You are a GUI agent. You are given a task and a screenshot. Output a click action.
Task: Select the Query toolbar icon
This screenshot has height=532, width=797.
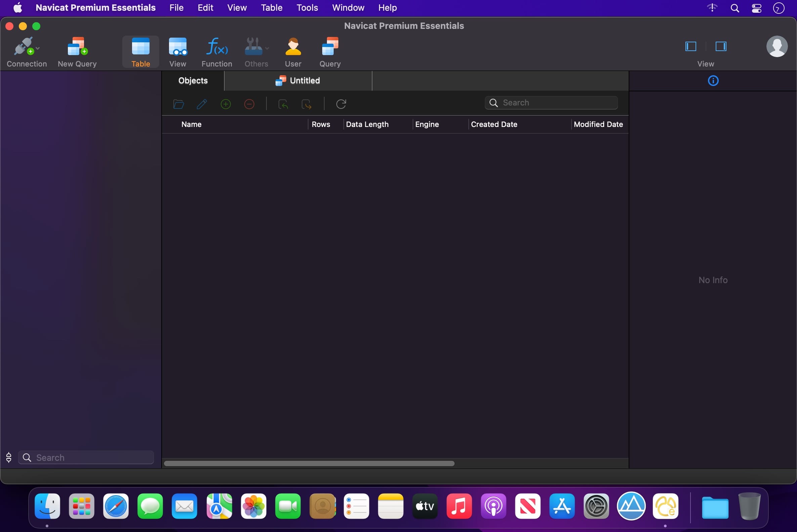(x=330, y=46)
